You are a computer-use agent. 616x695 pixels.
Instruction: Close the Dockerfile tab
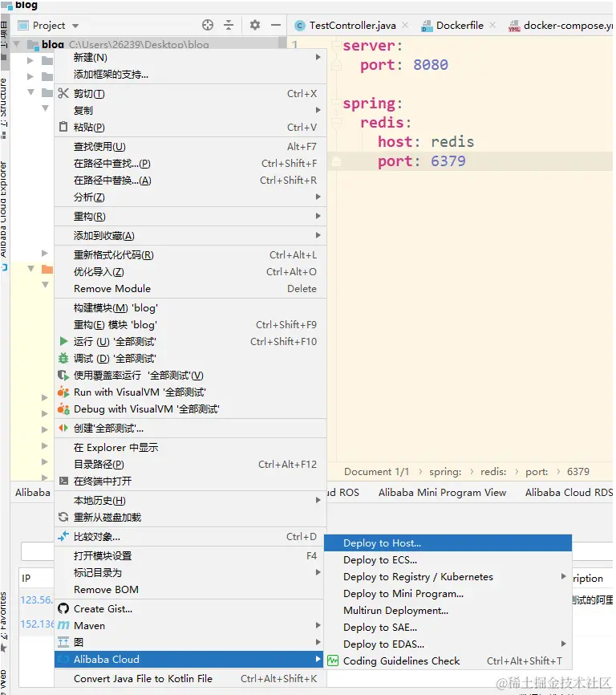click(x=492, y=25)
